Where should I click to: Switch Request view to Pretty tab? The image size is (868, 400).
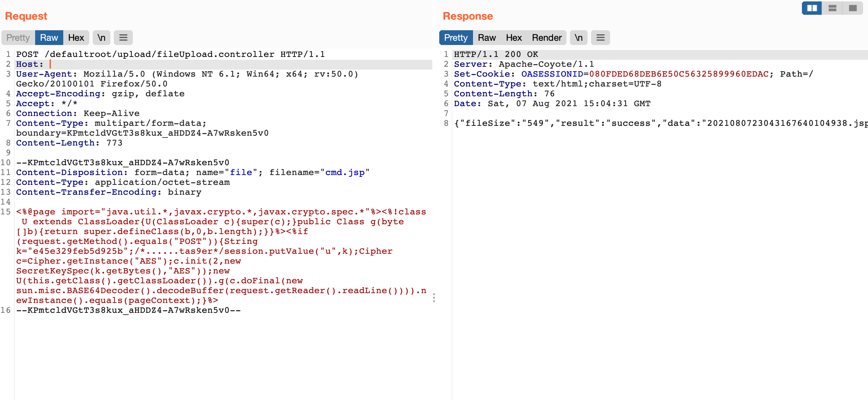(x=18, y=38)
